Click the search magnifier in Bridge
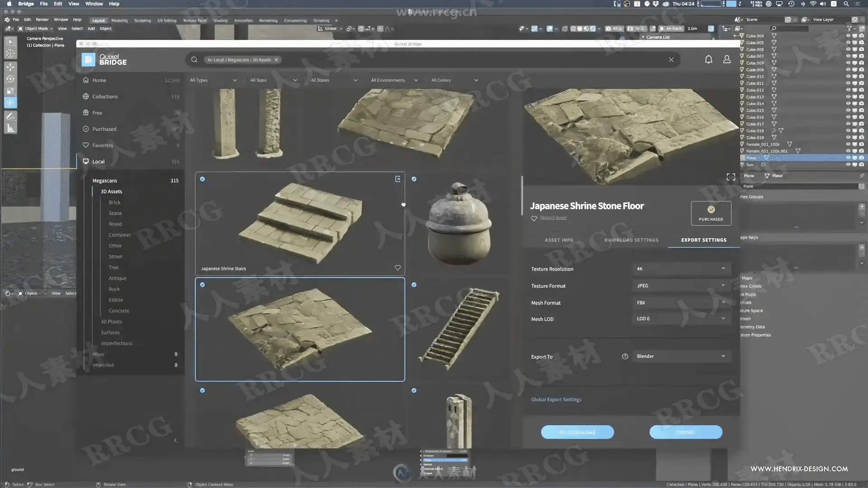 pos(194,60)
